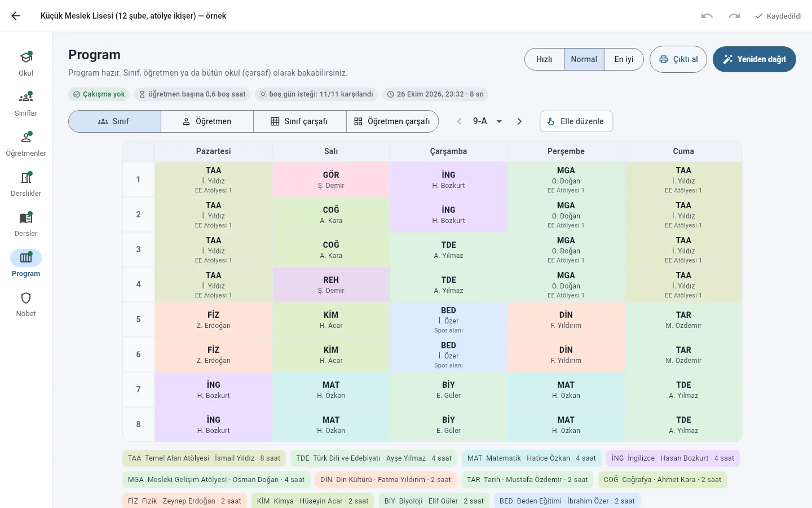812x508 pixels.
Task: Click the boş gün isteği 11/11 chip
Action: point(316,94)
